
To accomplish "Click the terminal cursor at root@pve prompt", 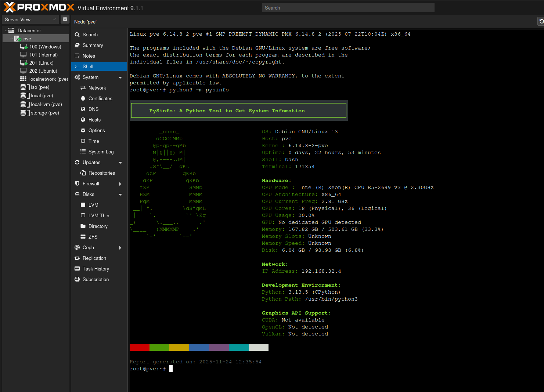I will pyautogui.click(x=171, y=369).
